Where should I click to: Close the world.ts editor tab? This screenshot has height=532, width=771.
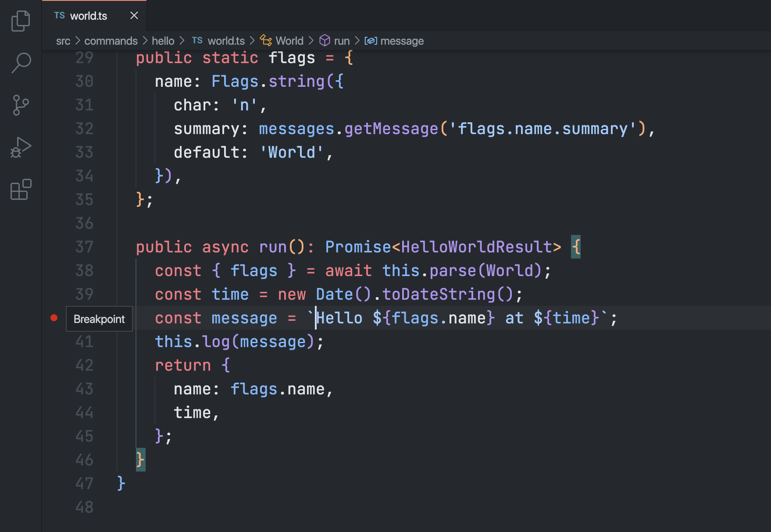pos(134,16)
